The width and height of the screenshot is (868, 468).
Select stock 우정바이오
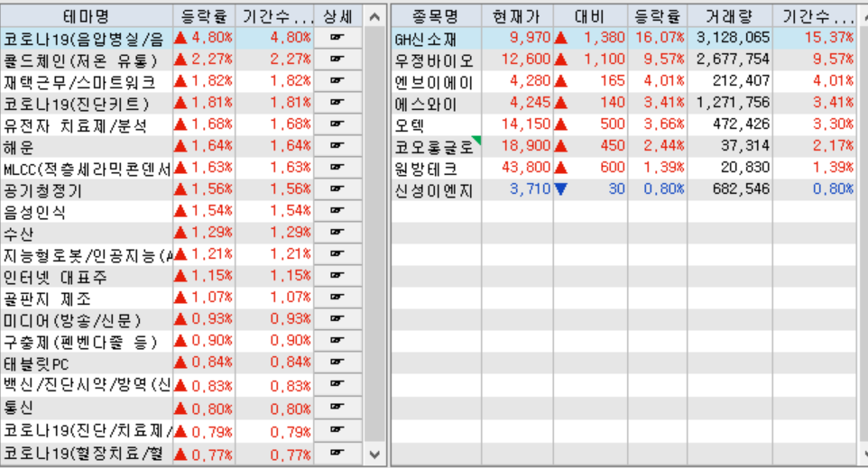coord(436,60)
